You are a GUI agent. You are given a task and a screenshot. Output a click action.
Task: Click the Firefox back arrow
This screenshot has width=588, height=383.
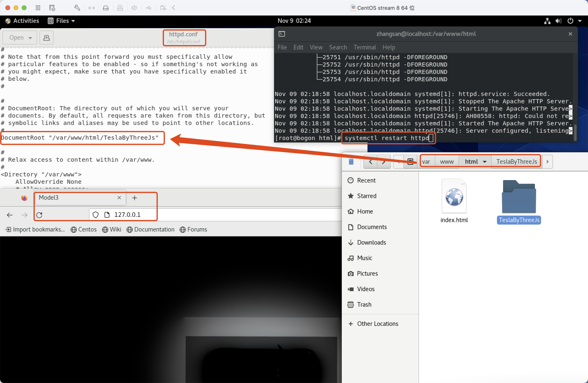coord(10,215)
